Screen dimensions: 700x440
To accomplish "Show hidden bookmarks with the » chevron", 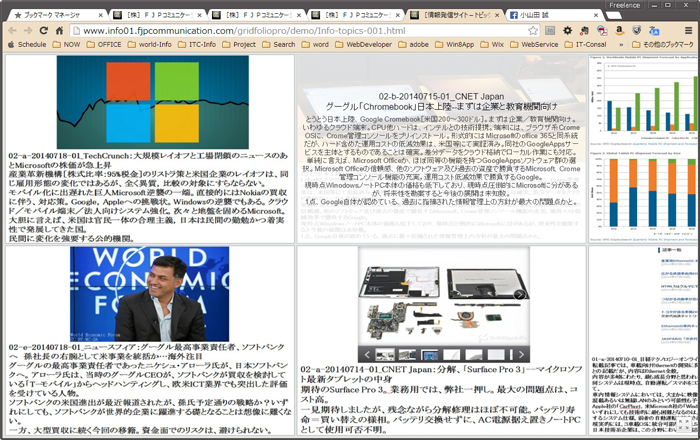I will (x=621, y=45).
